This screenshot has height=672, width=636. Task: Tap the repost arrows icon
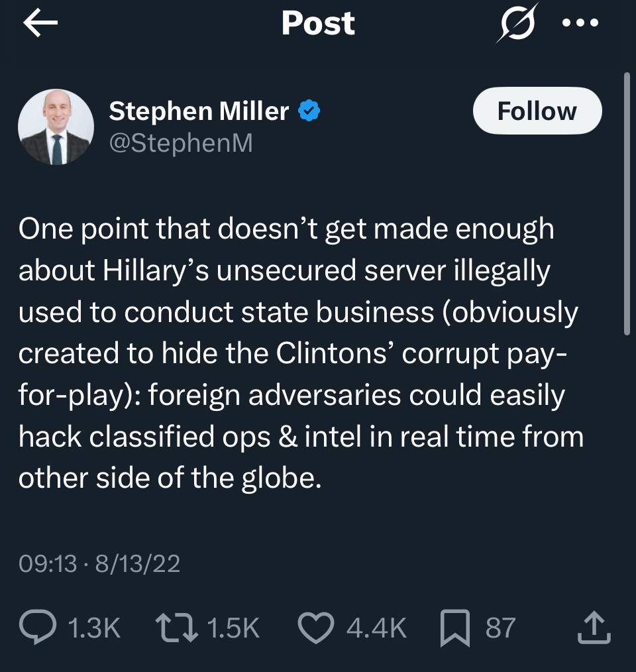177,627
